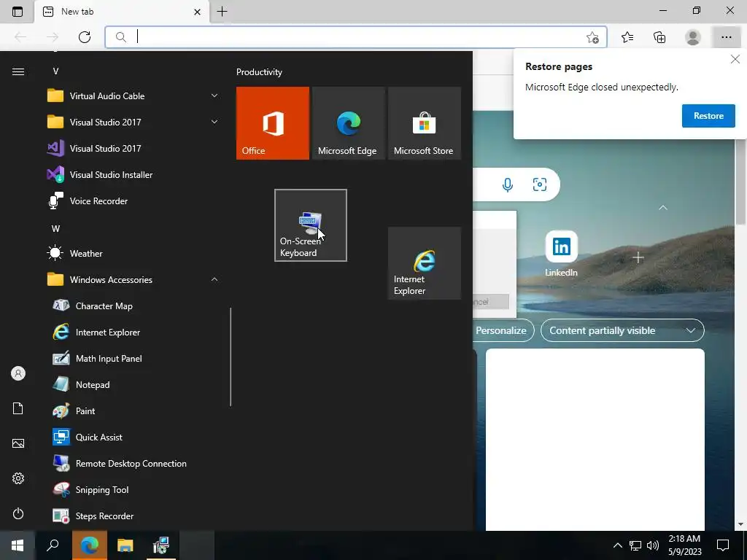747x560 pixels.
Task: Launch Snipping Tool
Action: click(x=133, y=489)
